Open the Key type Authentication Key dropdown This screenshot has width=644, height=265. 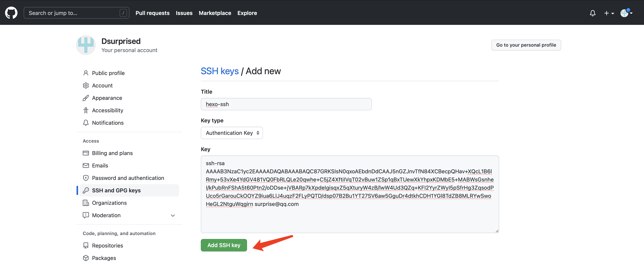click(x=231, y=133)
